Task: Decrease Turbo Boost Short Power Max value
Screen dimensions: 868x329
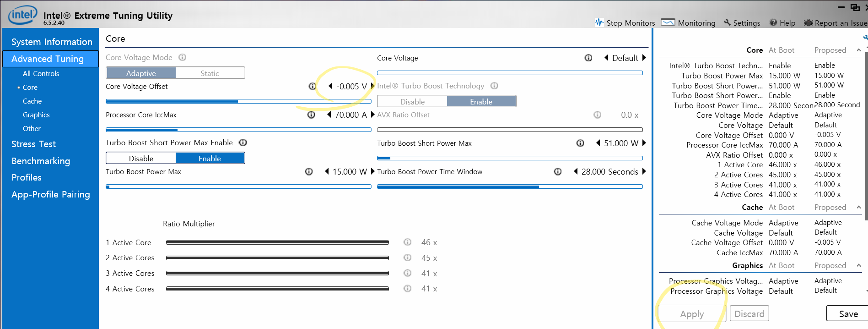Action: point(598,143)
